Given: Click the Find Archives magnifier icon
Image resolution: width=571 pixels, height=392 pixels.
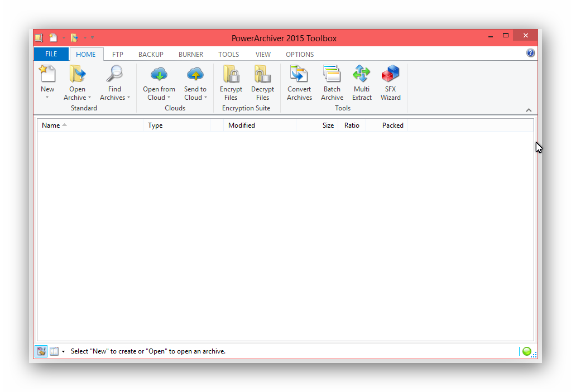Looking at the screenshot, I should point(114,74).
